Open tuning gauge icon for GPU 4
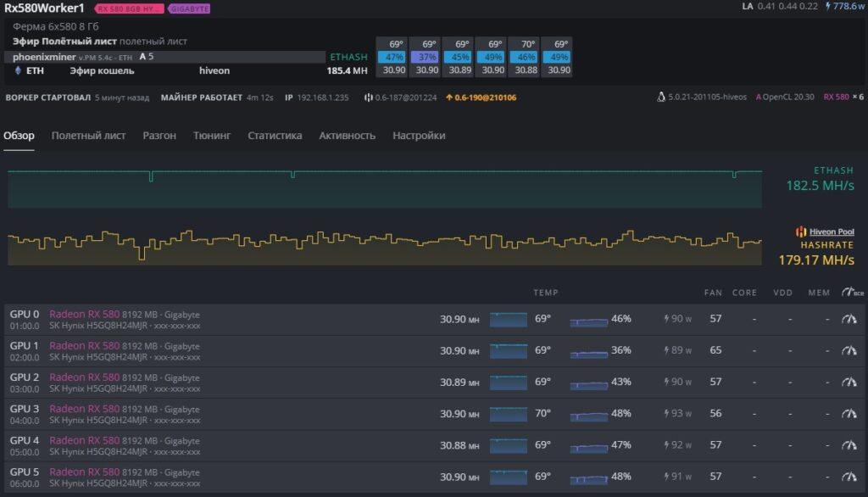 (x=849, y=445)
